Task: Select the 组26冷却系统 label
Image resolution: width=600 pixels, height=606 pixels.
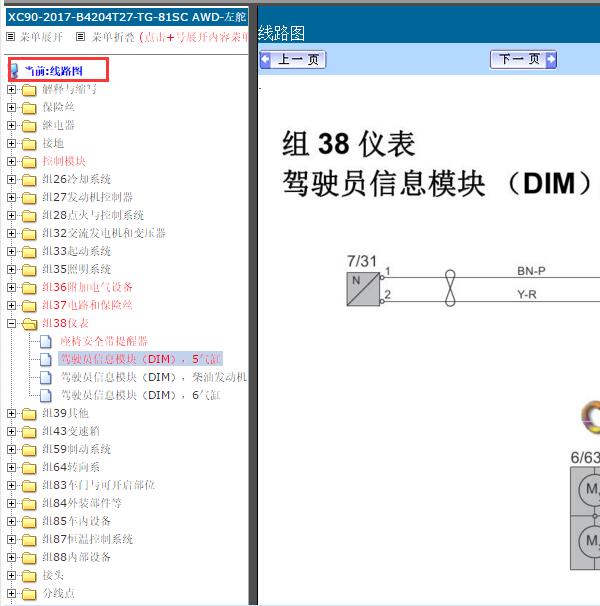Action: pyautogui.click(x=77, y=179)
